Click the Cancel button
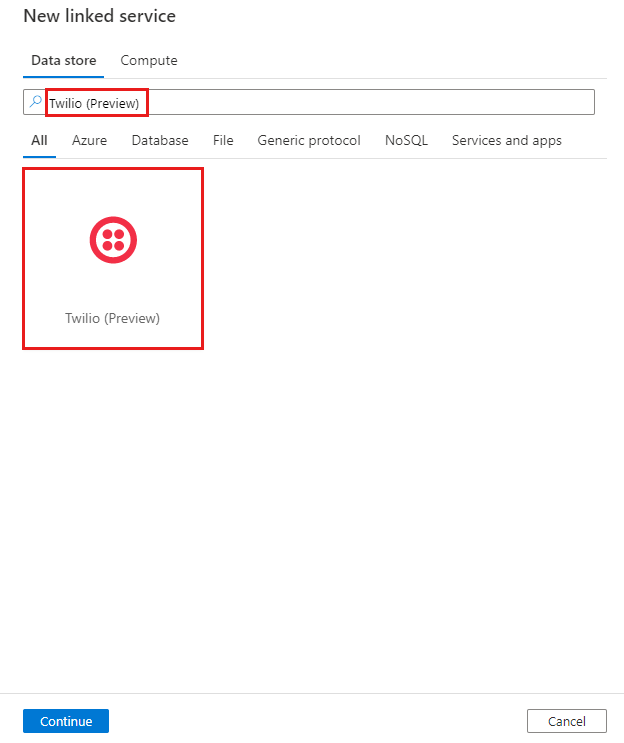 point(567,721)
